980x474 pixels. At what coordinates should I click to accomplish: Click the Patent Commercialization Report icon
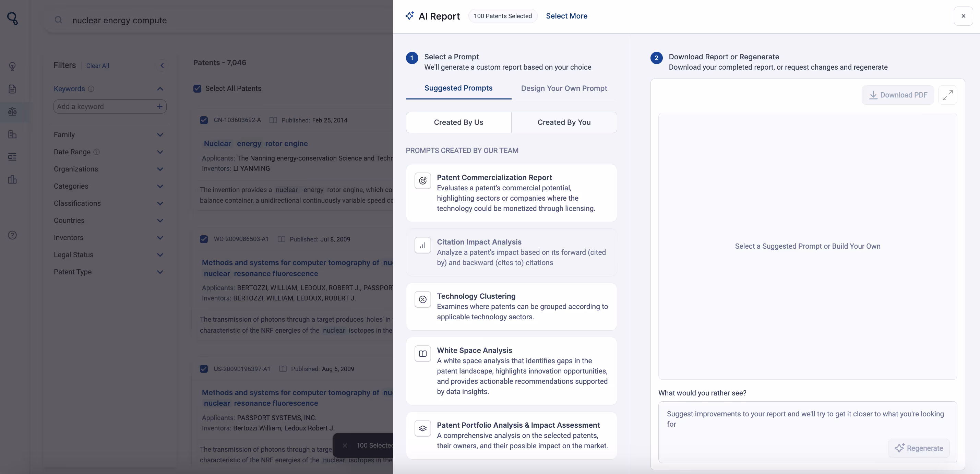click(423, 181)
